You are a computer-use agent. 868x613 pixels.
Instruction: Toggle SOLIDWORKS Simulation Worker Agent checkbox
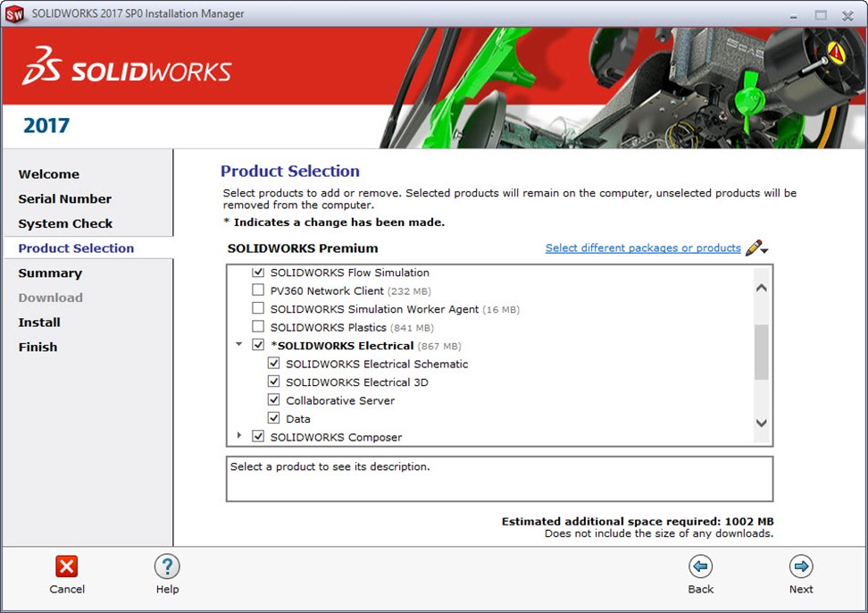(x=258, y=309)
